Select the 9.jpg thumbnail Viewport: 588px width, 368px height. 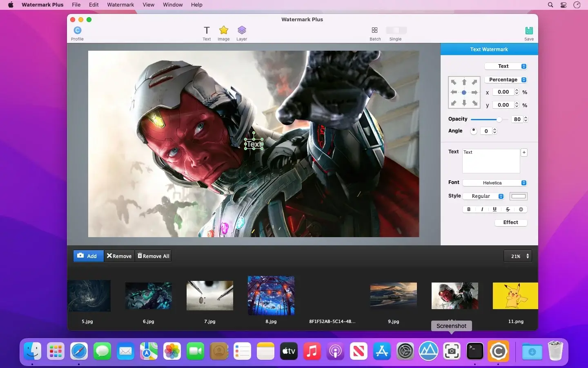[394, 296]
